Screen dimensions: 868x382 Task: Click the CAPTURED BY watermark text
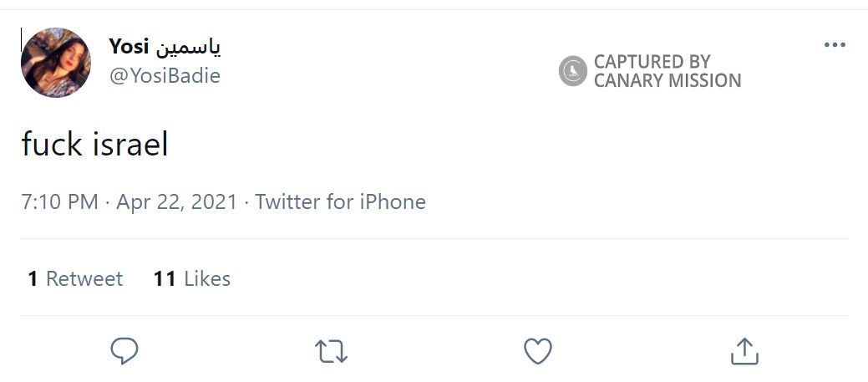[652, 62]
